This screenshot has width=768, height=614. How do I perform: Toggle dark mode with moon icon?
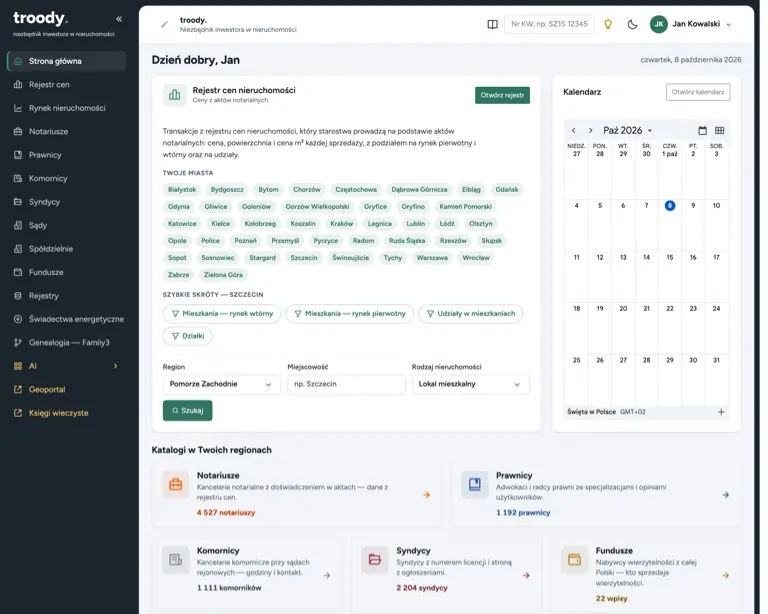(x=632, y=24)
